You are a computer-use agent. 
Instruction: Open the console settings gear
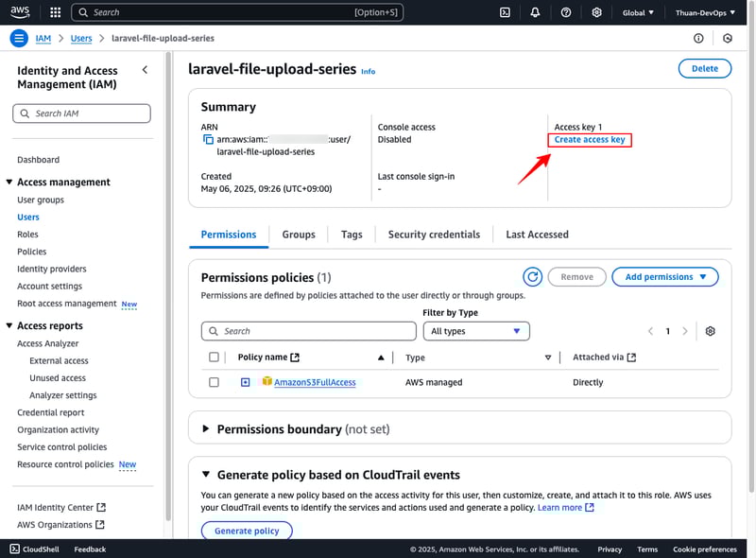[596, 12]
